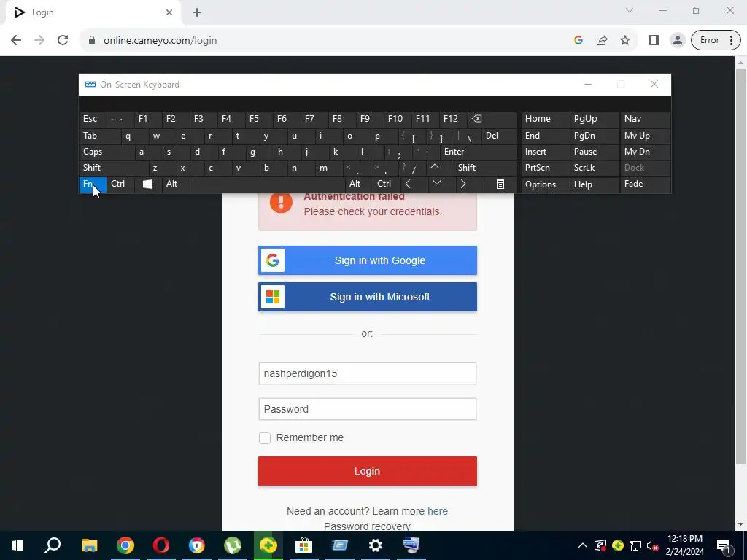Select the Login tab
This screenshot has width=747, height=560.
click(x=93, y=12)
